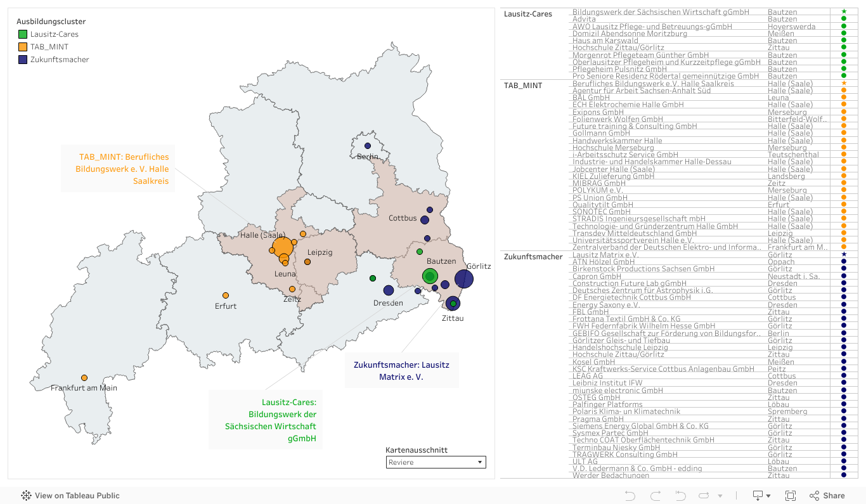Click the Hoyerswerda city cell

pyautogui.click(x=791, y=26)
